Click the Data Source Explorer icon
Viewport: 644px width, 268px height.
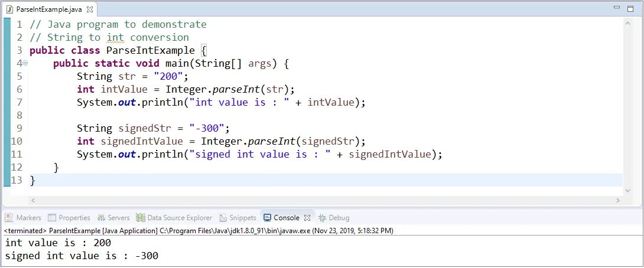141,217
